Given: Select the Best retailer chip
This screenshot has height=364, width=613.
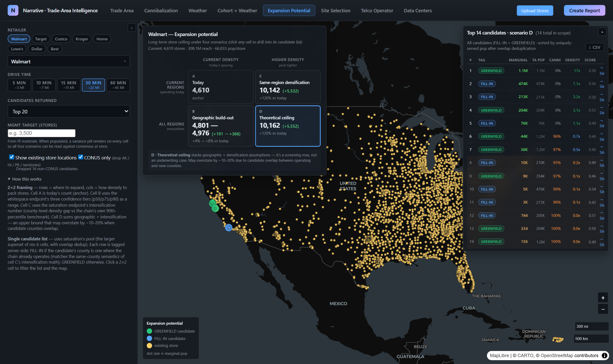Looking at the screenshot, I should pos(55,49).
